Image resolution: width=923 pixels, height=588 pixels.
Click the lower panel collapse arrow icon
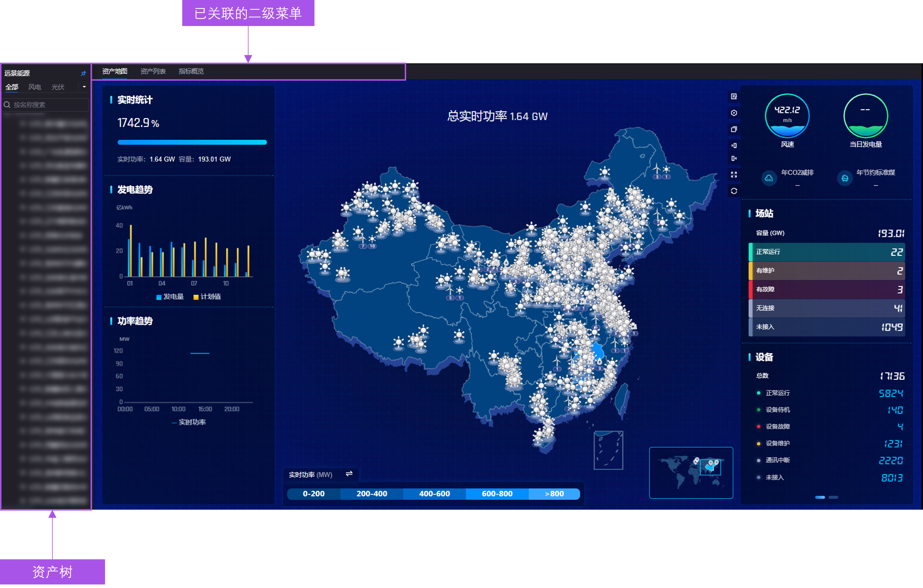[734, 158]
